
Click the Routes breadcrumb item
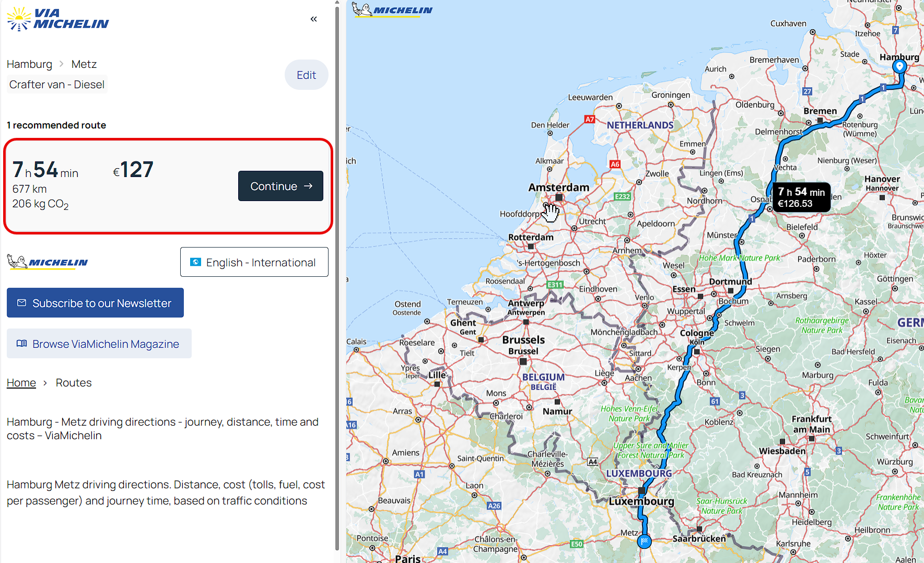74,383
